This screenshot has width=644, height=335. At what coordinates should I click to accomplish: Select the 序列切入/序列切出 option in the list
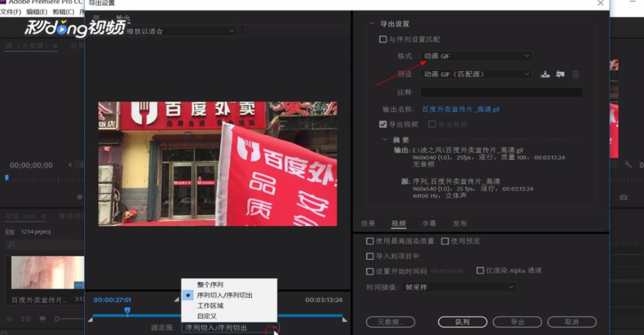click(229, 295)
